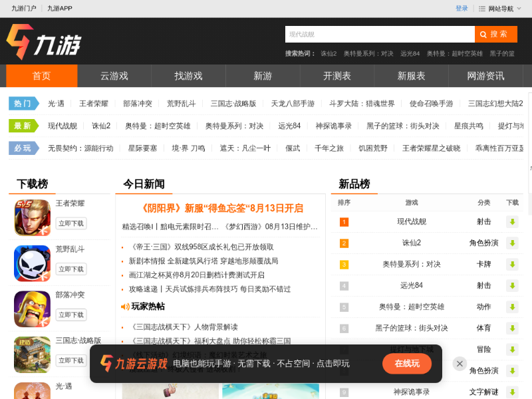The image size is (532, 399).
Task: Open 使命召唤手游 link
Action: [x=431, y=104]
